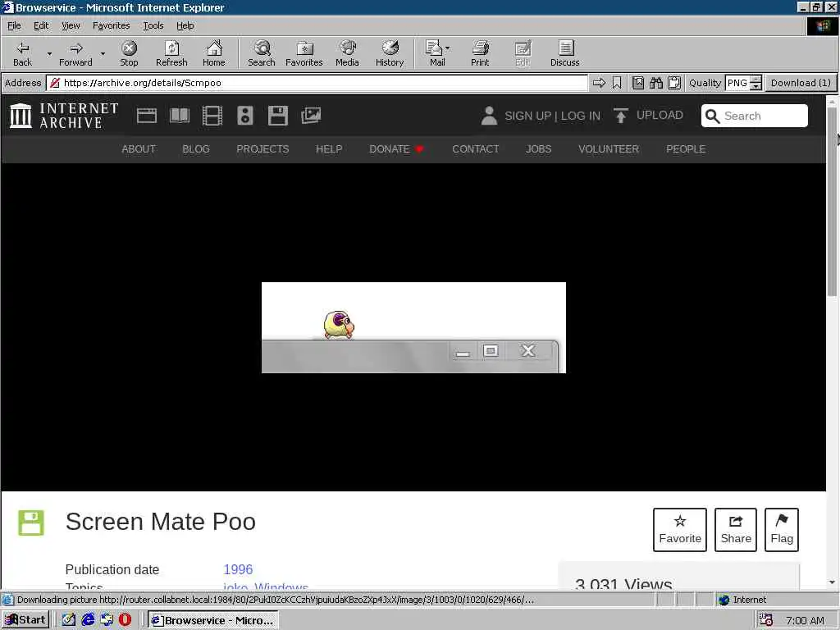
Task: Go to the Home page
Action: [x=214, y=53]
